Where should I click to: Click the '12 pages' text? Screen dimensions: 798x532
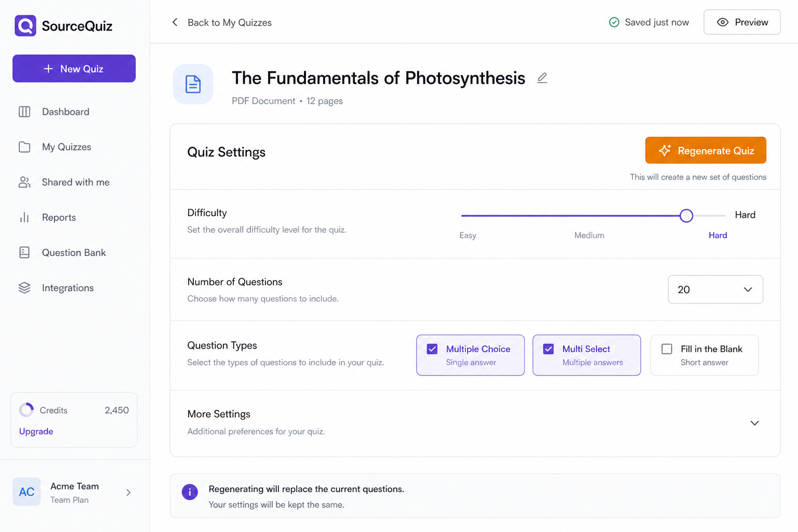tap(325, 101)
